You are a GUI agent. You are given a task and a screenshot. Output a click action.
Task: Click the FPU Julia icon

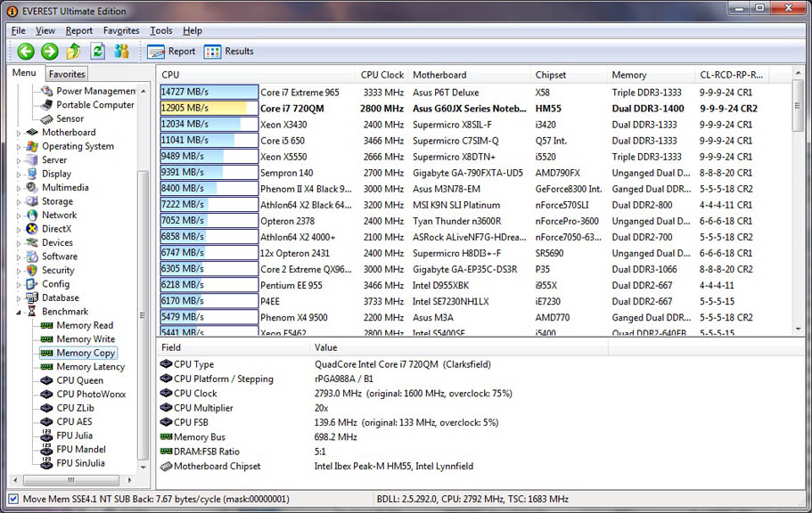(x=47, y=436)
